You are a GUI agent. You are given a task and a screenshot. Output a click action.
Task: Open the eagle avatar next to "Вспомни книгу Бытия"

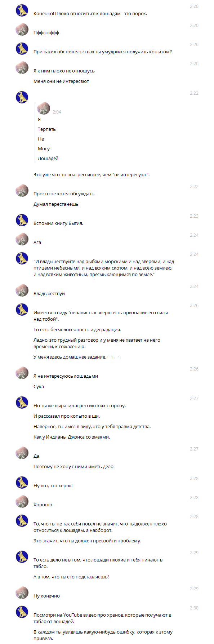tap(22, 220)
